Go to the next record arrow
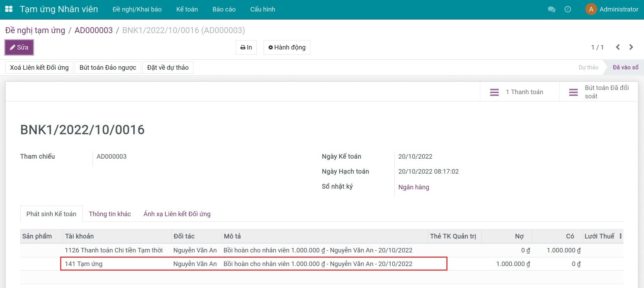The width and height of the screenshot is (644, 288). (631, 47)
